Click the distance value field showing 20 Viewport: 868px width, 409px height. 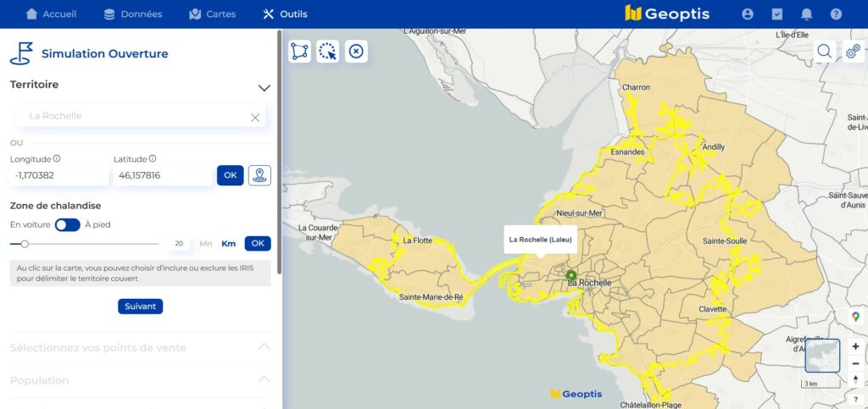(179, 244)
